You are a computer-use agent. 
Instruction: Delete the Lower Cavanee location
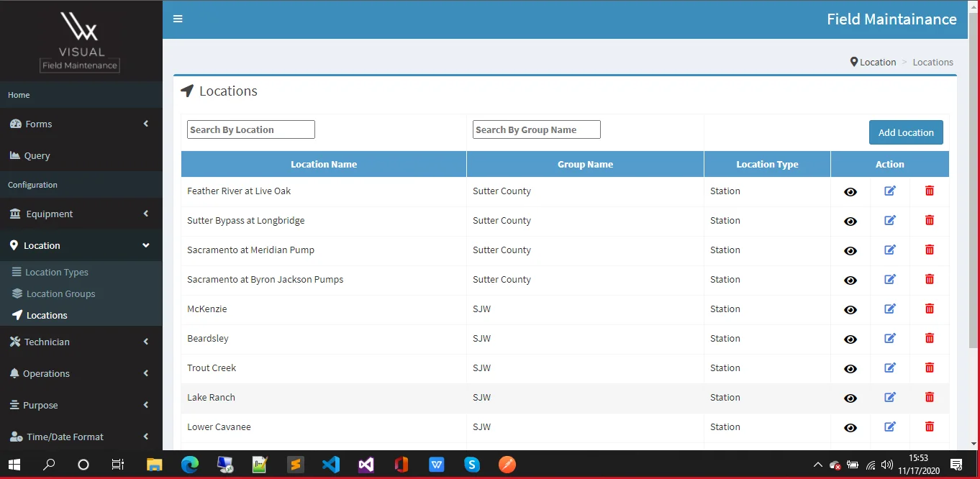(x=930, y=426)
